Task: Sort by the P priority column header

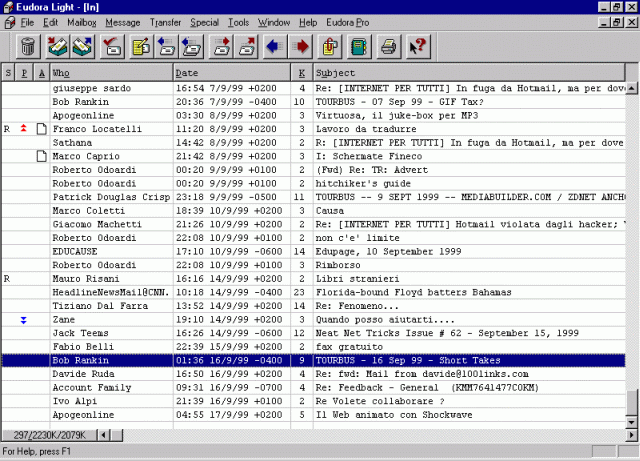Action: [x=24, y=73]
